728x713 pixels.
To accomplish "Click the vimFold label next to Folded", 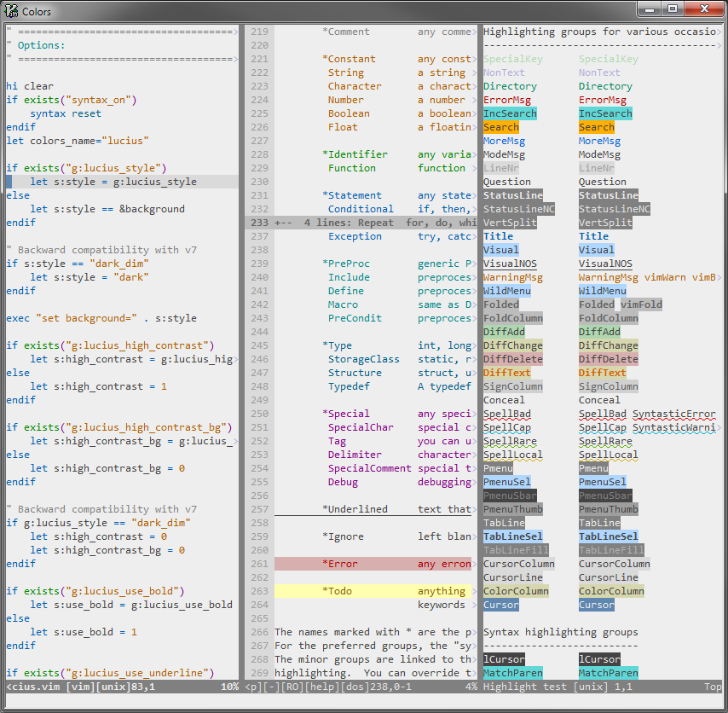I will tap(641, 304).
